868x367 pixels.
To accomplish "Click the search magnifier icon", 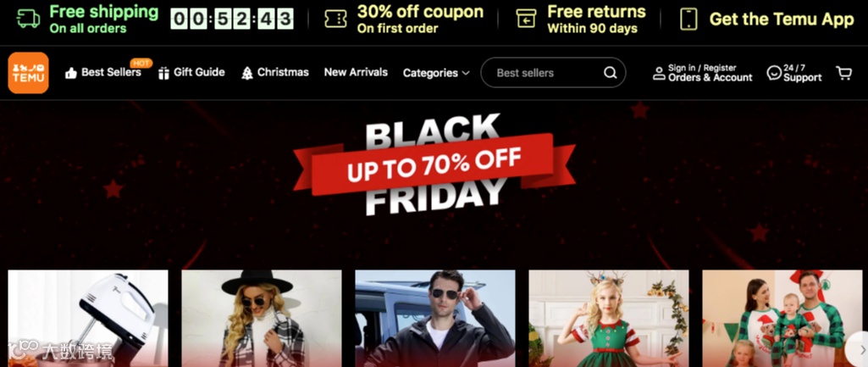I will (610, 73).
